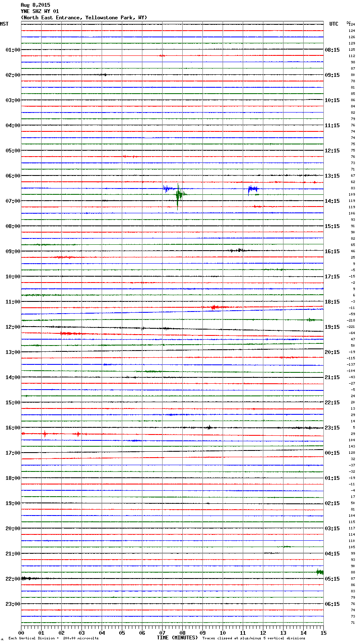Click the '12' minute tick label on the bottom axis

263,633
